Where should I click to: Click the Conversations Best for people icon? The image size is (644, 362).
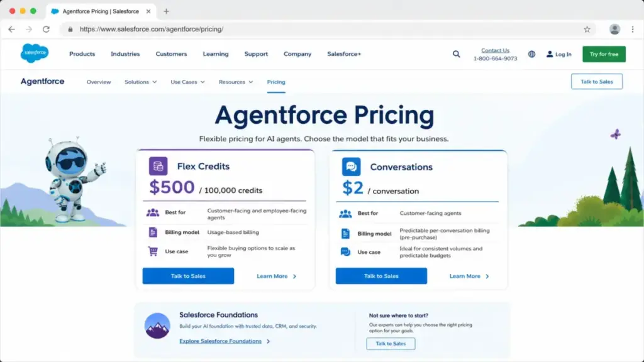coord(345,214)
